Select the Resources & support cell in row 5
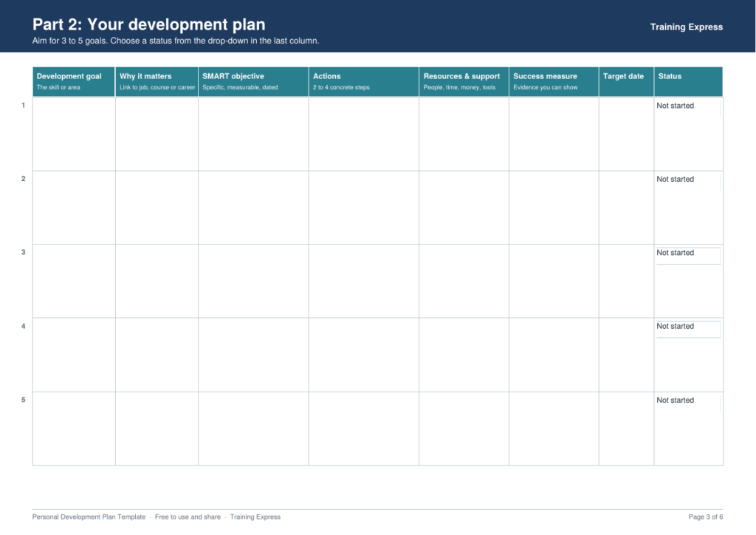756x535 pixels. click(x=464, y=429)
